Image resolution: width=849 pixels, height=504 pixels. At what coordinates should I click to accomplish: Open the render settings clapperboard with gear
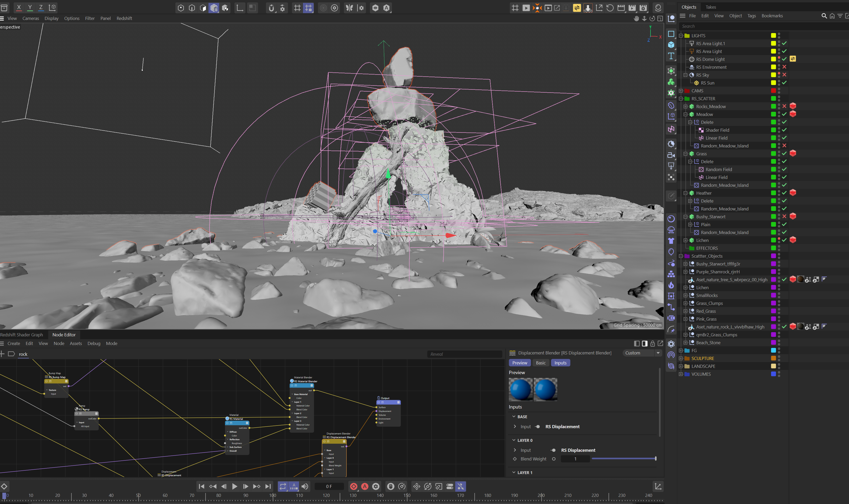(x=643, y=8)
